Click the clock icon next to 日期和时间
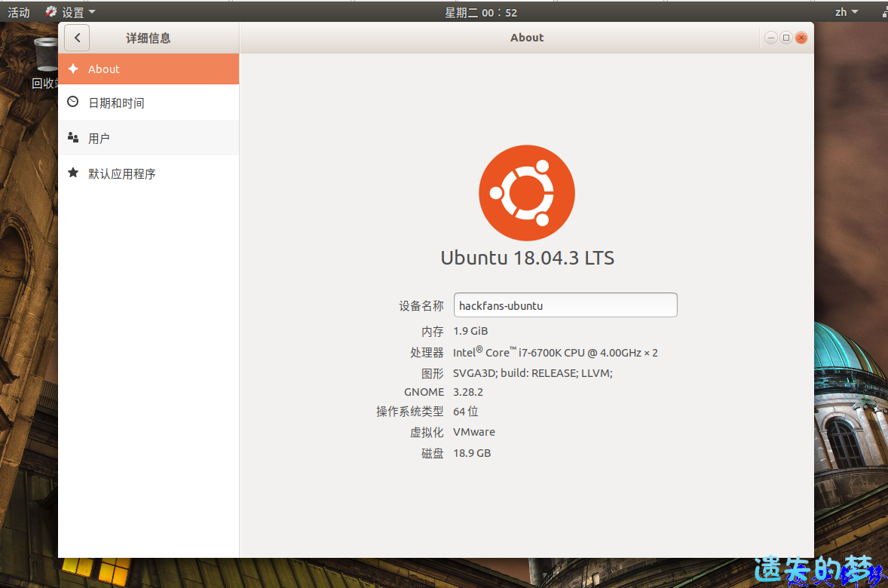 pos(73,102)
